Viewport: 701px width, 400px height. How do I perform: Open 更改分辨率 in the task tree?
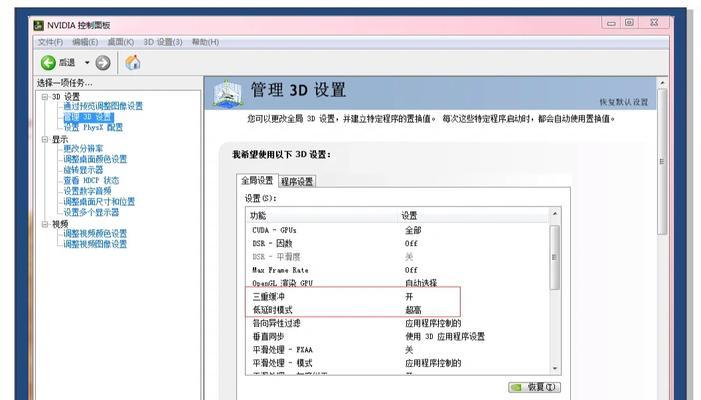[x=83, y=148]
